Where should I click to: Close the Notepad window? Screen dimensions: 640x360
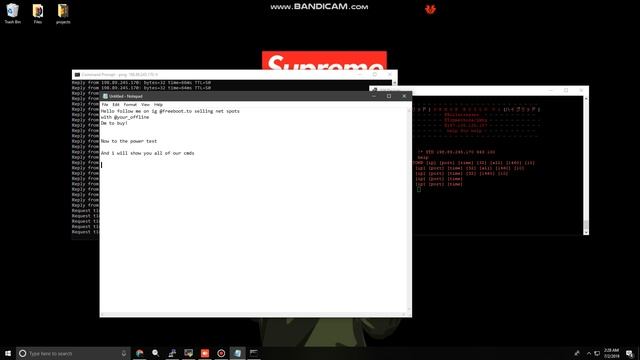coord(404,96)
